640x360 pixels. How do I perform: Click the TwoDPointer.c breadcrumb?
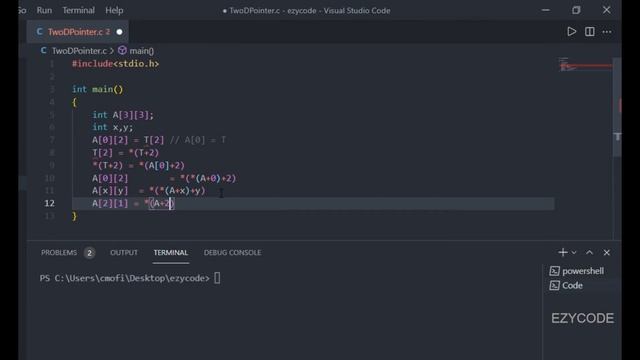[x=79, y=51]
